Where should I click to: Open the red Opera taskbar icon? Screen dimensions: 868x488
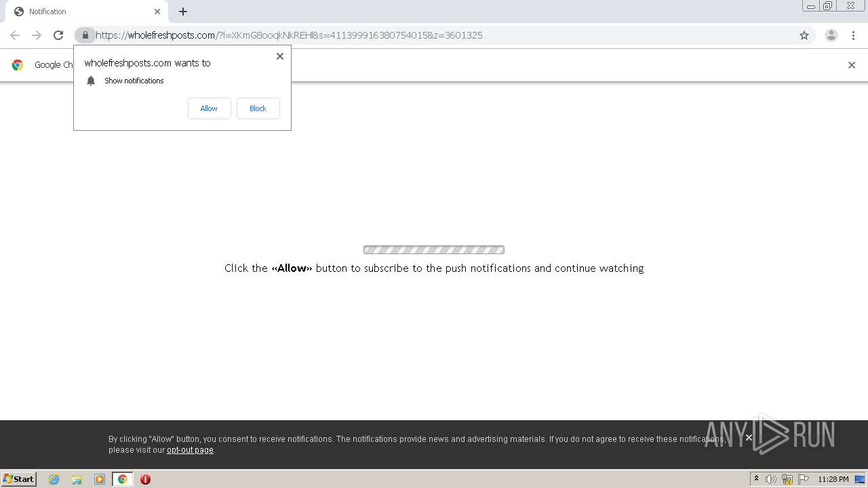(145, 479)
